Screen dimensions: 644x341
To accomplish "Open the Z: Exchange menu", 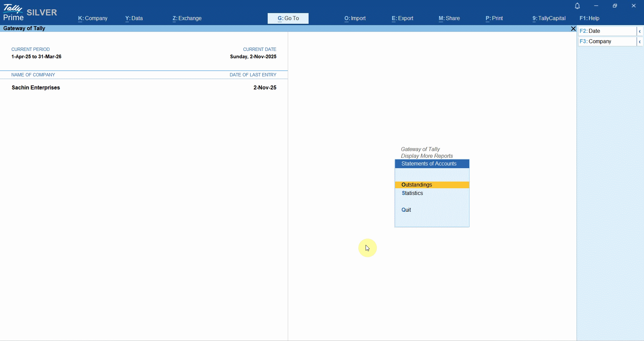I will (187, 18).
